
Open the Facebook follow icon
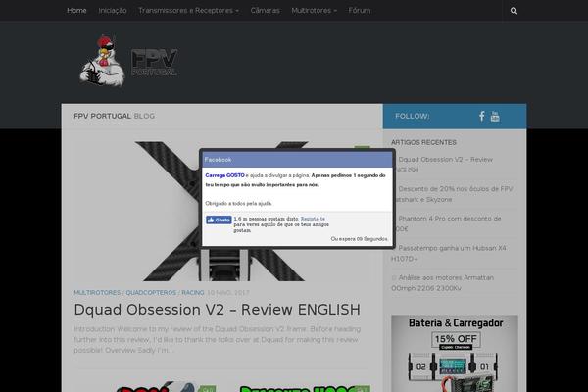pos(482,116)
